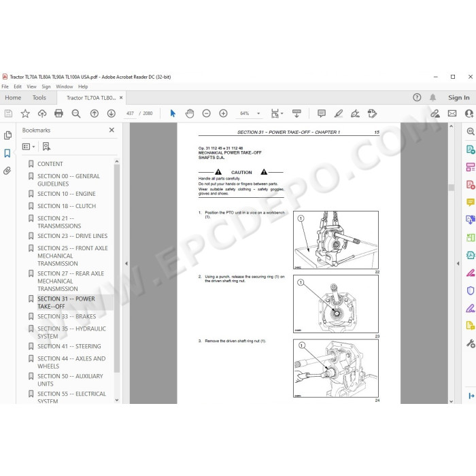Open the Sign menu
Screen dimensions: 476x476
(x=46, y=86)
